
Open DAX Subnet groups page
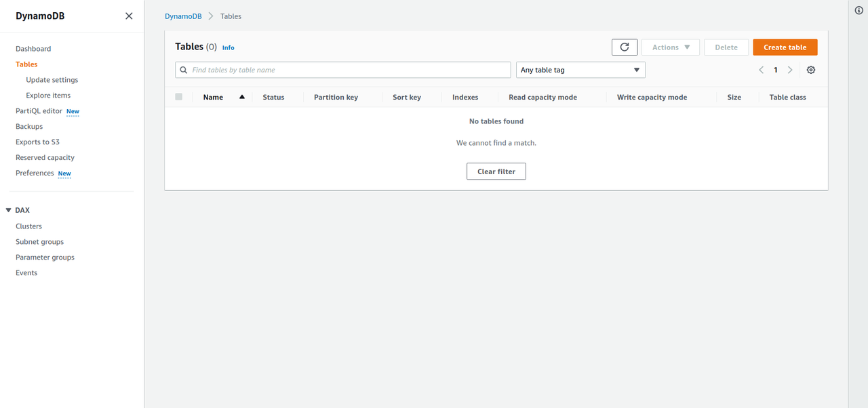pos(39,242)
